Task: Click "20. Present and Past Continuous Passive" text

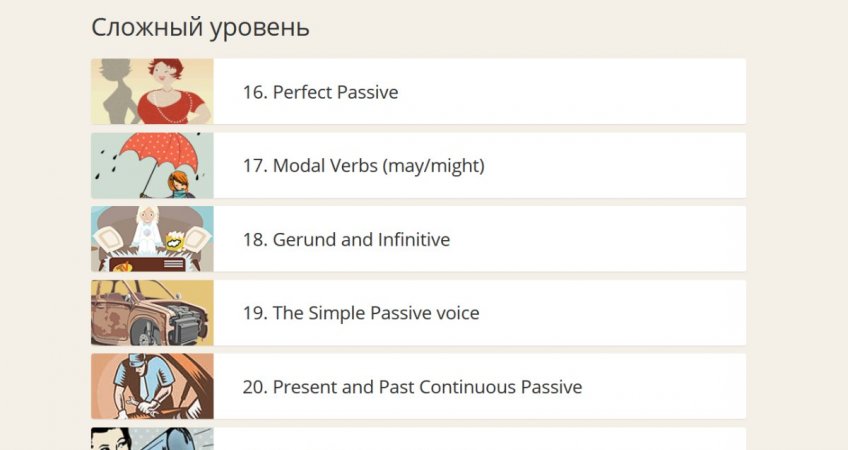Action: 412,387
